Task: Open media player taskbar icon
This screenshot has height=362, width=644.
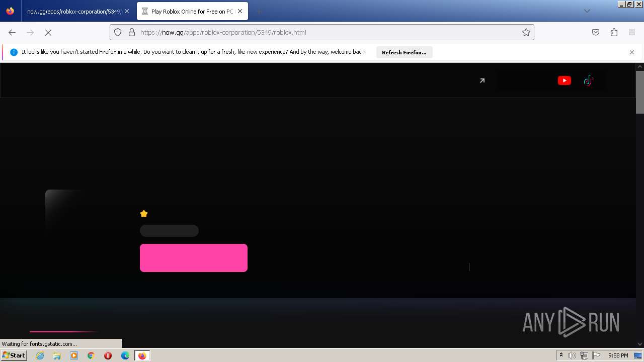Action: click(x=74, y=355)
